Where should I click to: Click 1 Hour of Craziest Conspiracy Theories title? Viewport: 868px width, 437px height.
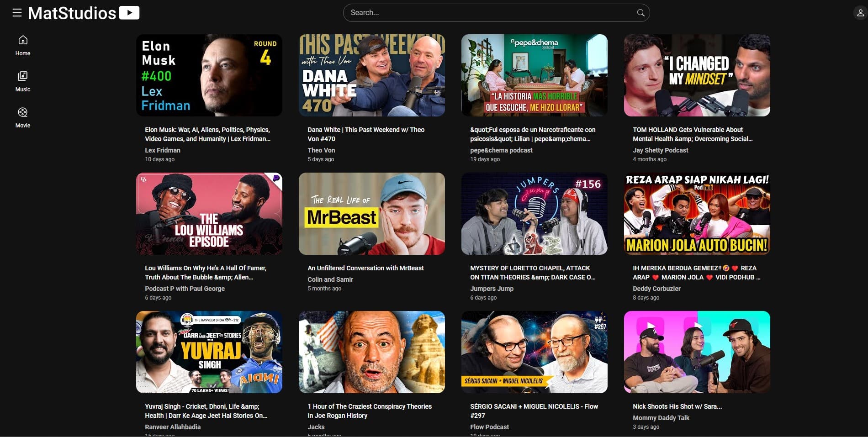tap(370, 411)
